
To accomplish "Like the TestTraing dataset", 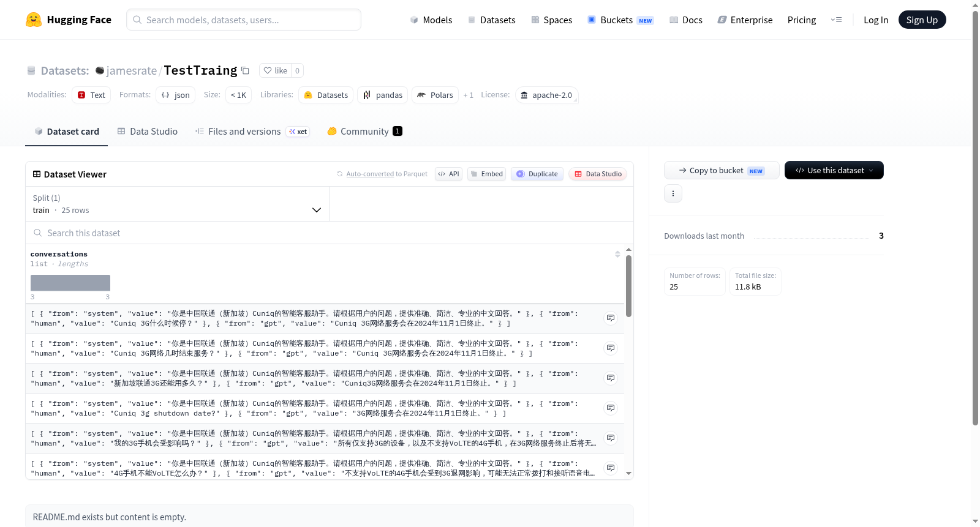I will (x=275, y=70).
